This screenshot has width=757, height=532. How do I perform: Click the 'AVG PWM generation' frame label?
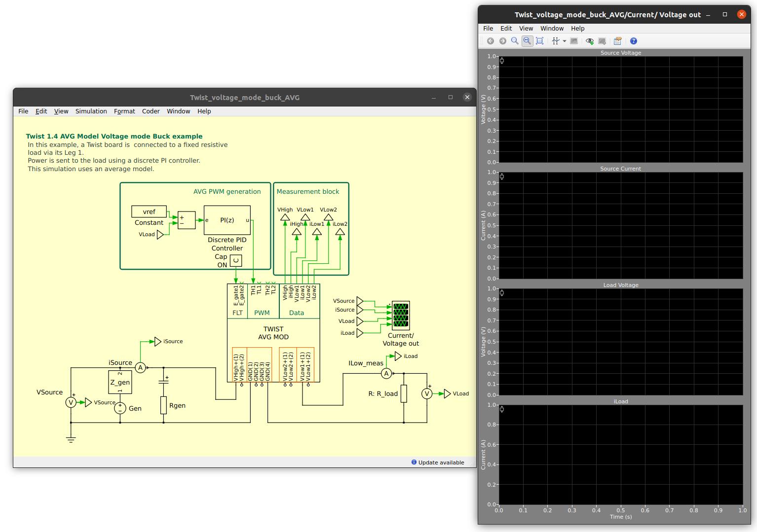[x=227, y=191]
